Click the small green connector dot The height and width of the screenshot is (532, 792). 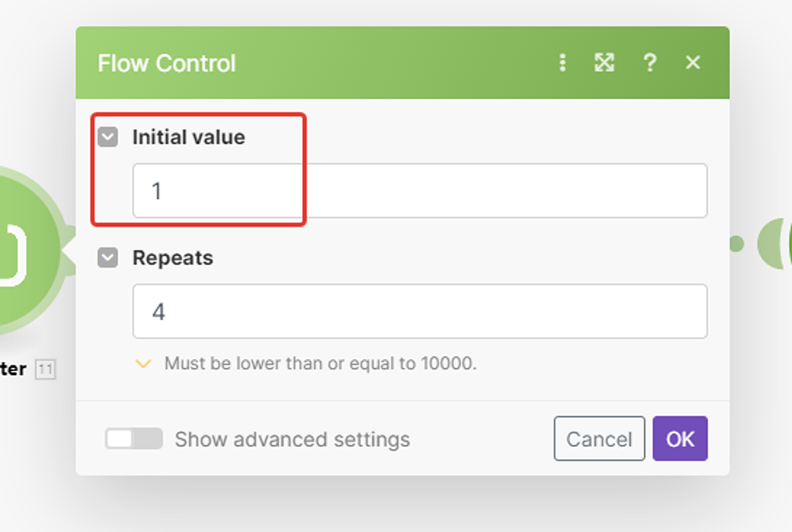pos(736,244)
